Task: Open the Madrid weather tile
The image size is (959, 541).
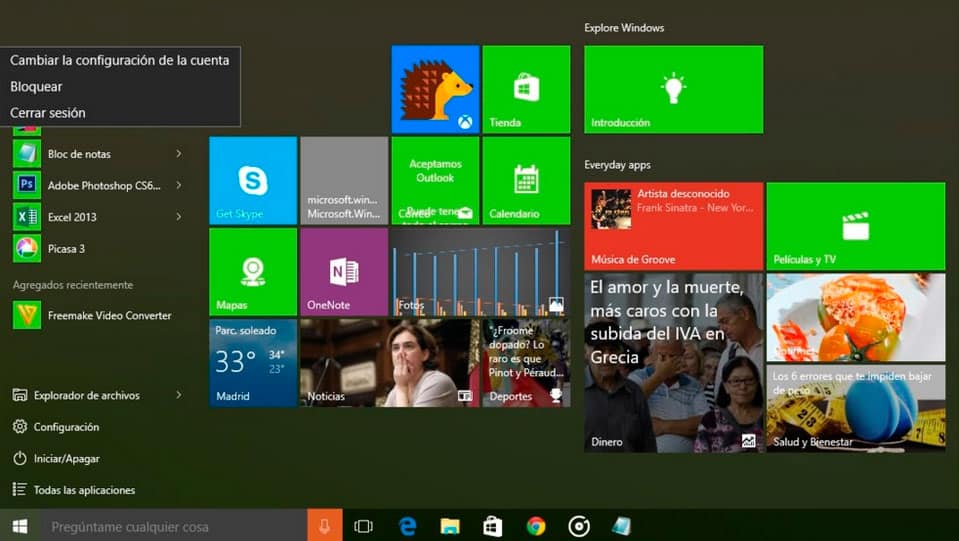Action: point(253,363)
